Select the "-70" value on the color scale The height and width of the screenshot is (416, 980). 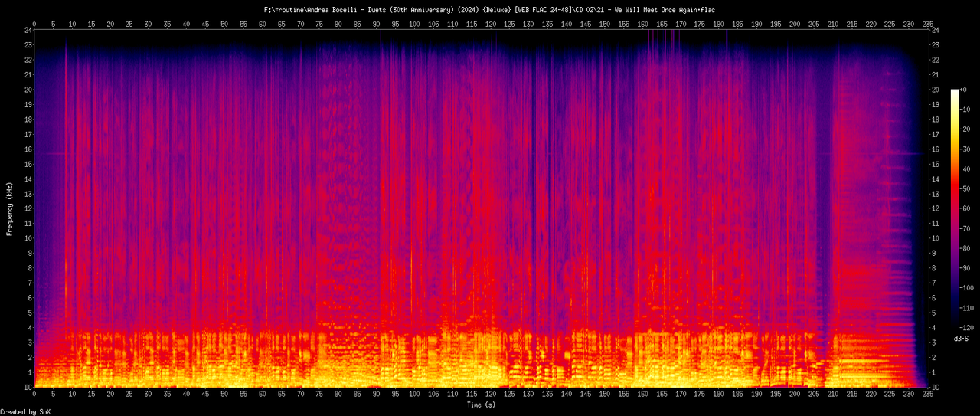pos(965,228)
